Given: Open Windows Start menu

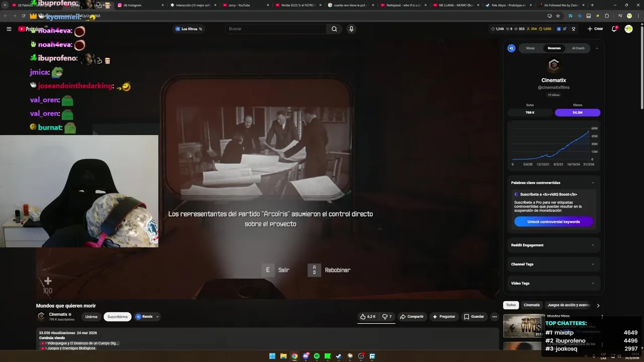Looking at the screenshot, I should click(272, 356).
